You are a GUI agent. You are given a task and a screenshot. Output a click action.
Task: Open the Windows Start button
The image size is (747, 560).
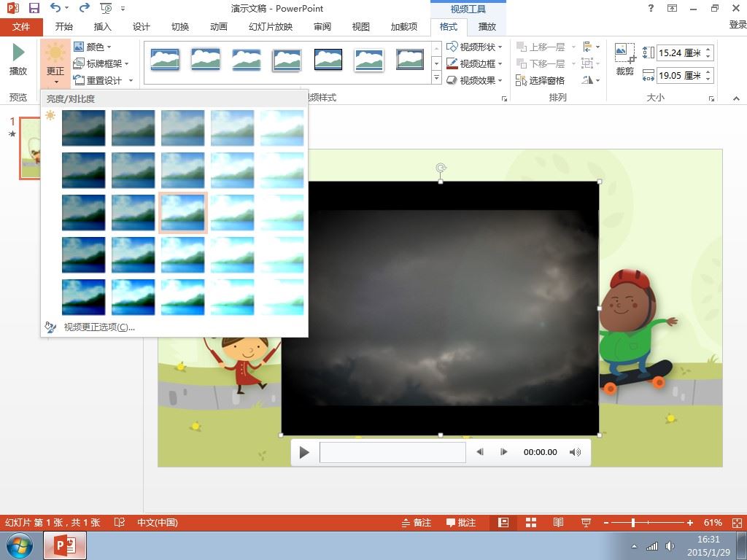[19, 545]
